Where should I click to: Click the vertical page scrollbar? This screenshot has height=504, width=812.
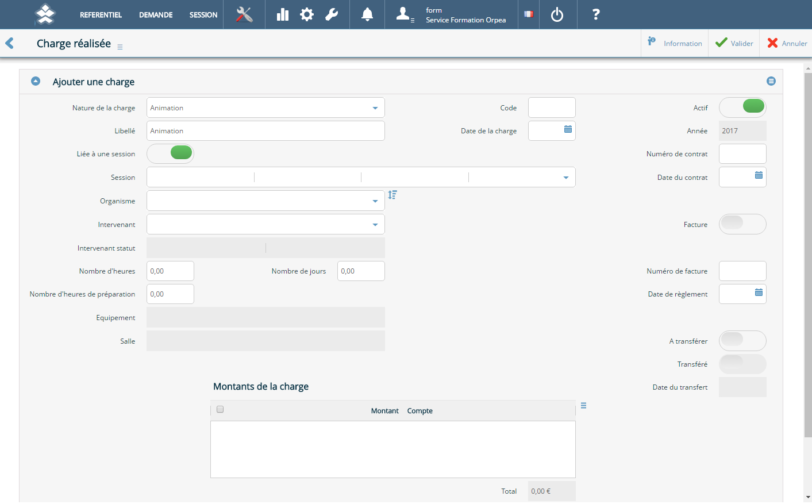(x=808, y=255)
